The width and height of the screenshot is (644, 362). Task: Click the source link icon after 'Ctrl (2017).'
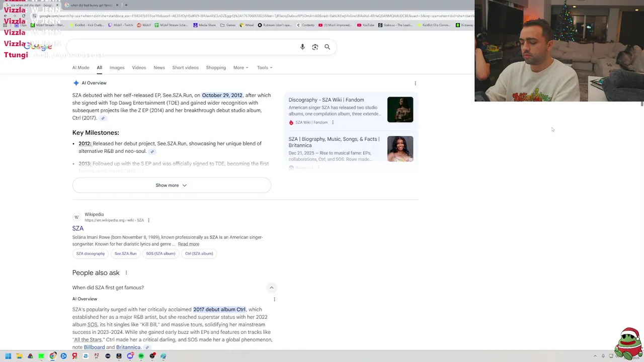point(103,118)
